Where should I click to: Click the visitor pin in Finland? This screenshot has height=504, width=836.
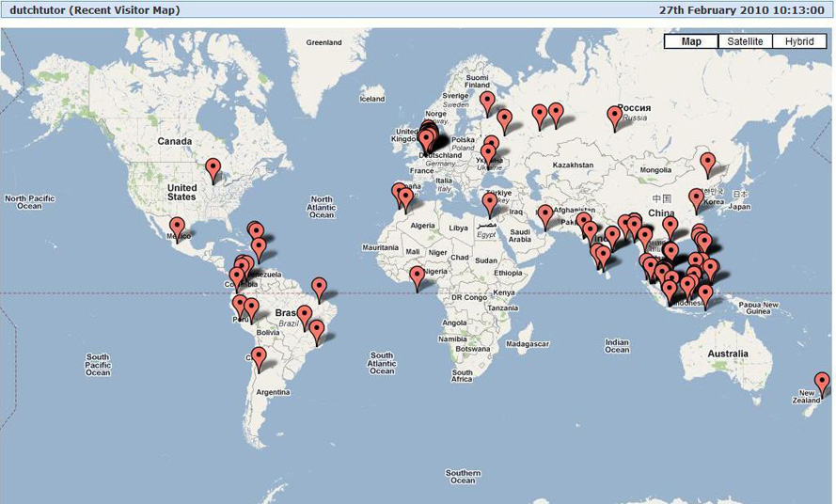(x=487, y=103)
